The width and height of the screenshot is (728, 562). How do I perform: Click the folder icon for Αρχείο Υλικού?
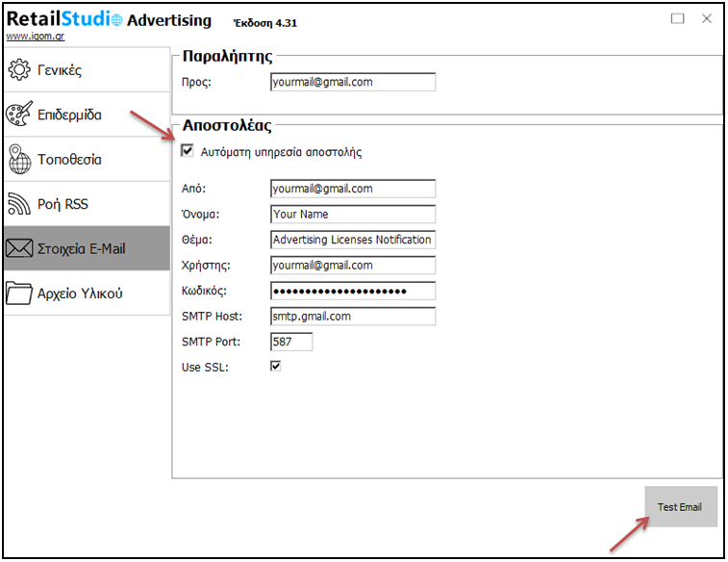(x=19, y=294)
